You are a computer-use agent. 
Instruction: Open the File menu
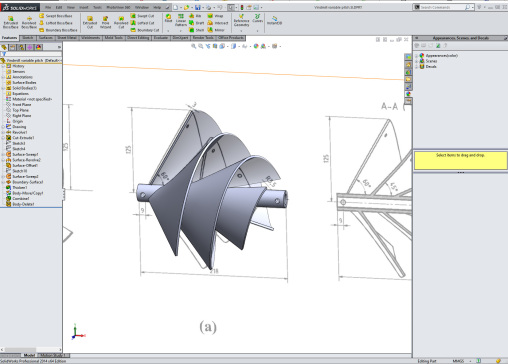(48, 7)
